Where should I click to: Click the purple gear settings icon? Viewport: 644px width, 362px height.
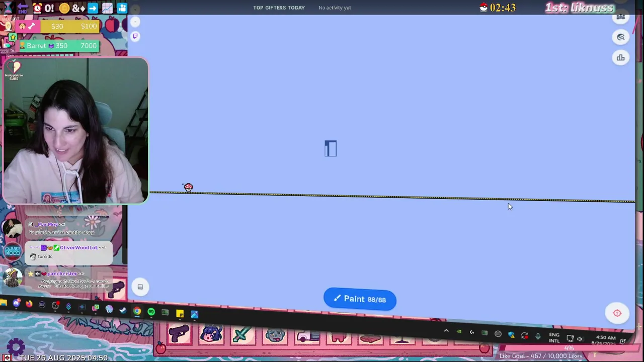[x=16, y=346]
